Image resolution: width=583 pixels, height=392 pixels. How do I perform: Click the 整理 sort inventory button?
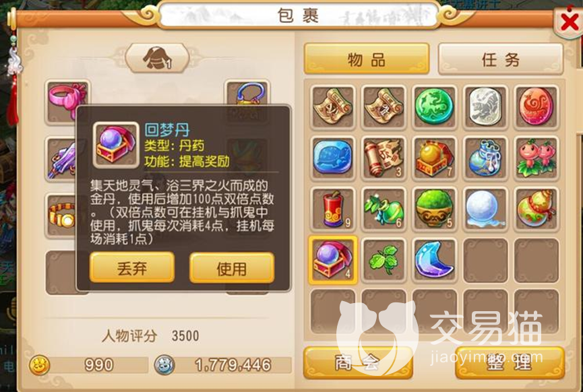(510, 362)
